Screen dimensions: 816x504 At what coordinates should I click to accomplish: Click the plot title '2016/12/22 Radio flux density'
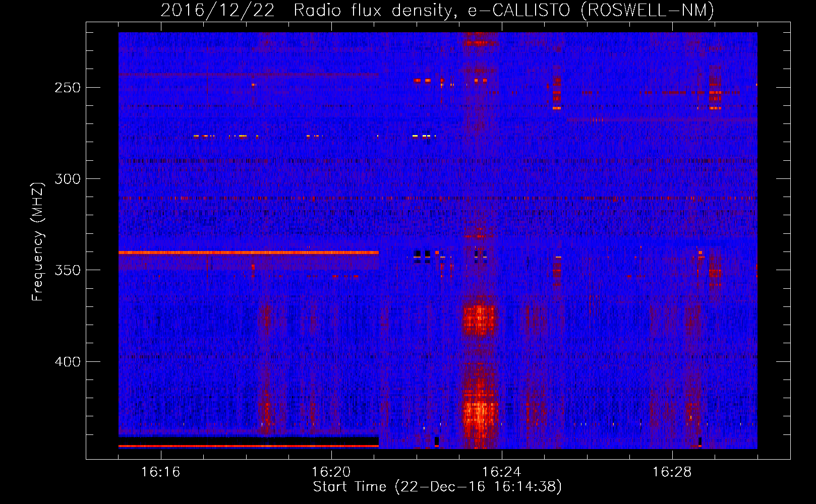[309, 11]
